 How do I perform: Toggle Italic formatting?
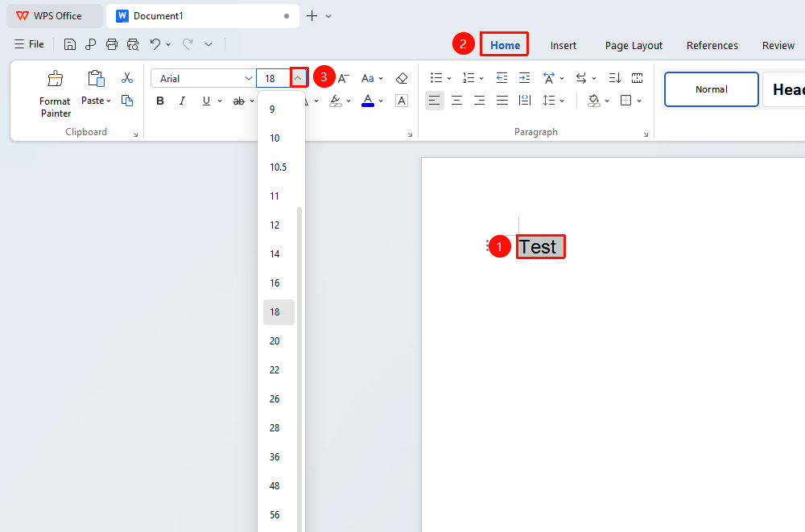[182, 101]
